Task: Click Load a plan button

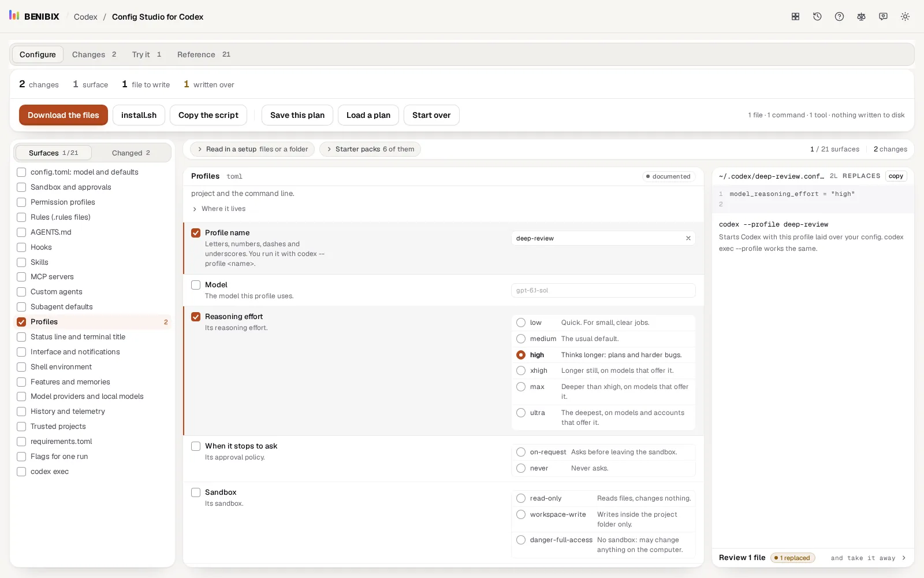Action: pyautogui.click(x=368, y=115)
